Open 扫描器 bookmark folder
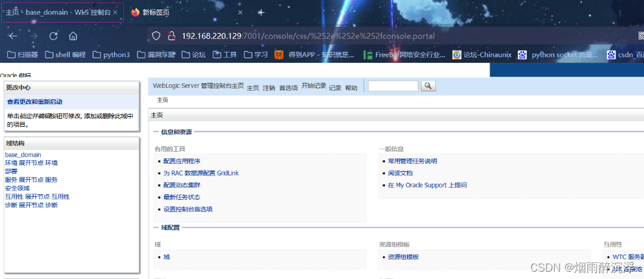Image resolution: width=644 pixels, height=279 pixels. 23,55
